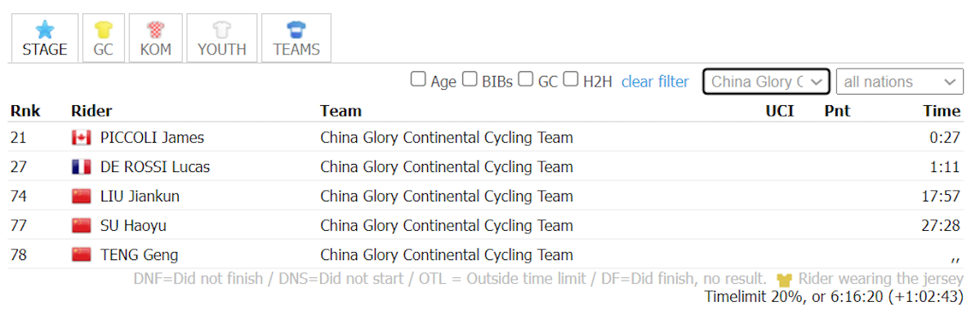The height and width of the screenshot is (336, 980).
Task: Click the French flag beside DE ROSSI Lucas
Action: point(81,167)
